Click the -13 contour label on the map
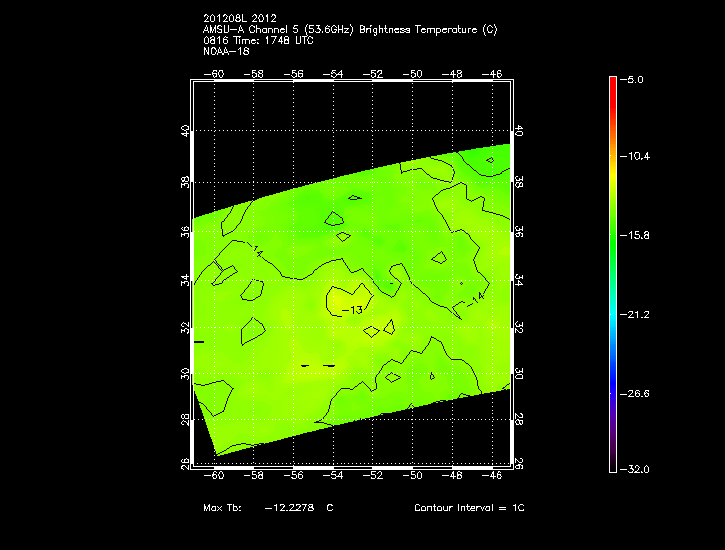725x550 pixels. tap(351, 310)
